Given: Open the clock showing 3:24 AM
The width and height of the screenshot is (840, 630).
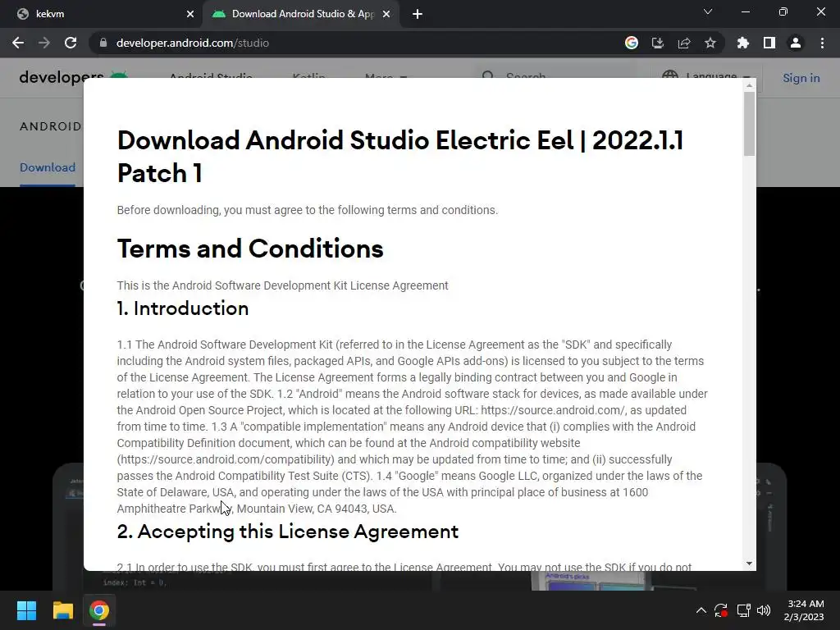Looking at the screenshot, I should coord(804,610).
